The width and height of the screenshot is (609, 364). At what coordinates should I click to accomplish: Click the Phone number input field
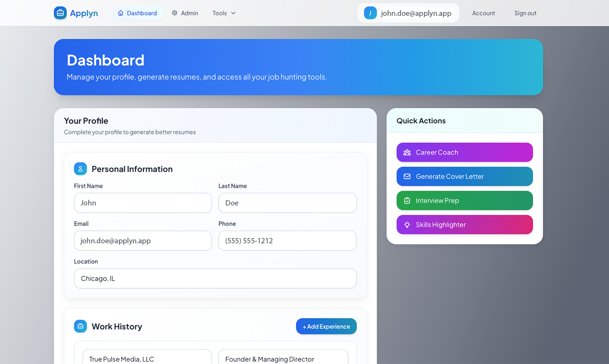coord(287,240)
